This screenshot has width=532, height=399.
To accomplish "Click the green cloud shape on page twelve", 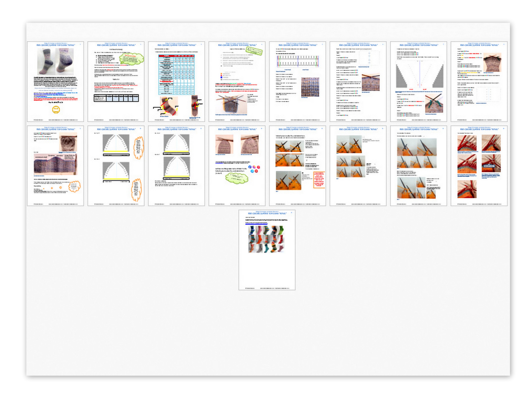I will 236,178.
